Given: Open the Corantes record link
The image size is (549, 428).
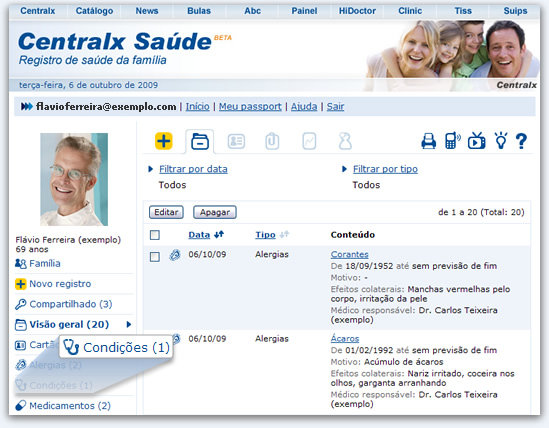Looking at the screenshot, I should 349,255.
